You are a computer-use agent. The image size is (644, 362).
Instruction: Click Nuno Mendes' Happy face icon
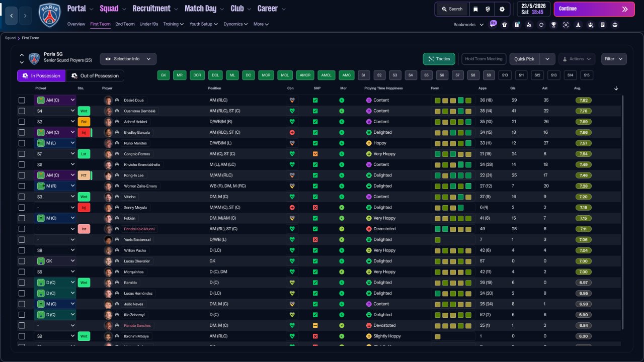coord(369,143)
